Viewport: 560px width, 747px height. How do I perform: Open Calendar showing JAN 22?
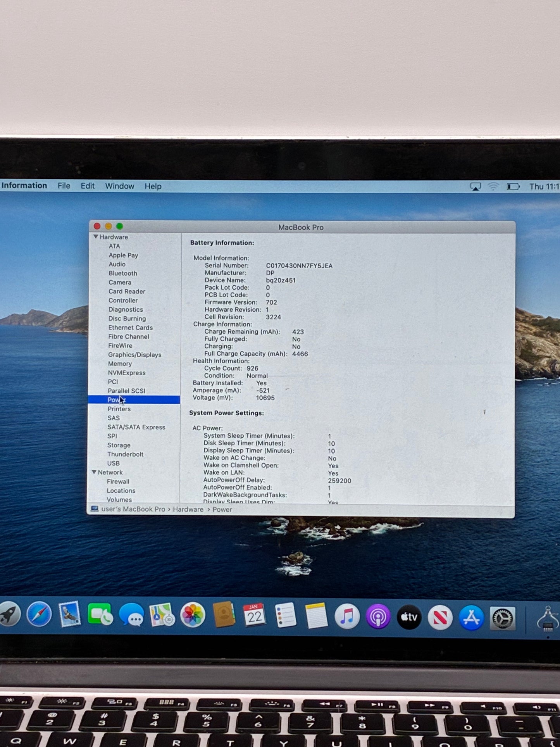(x=255, y=615)
